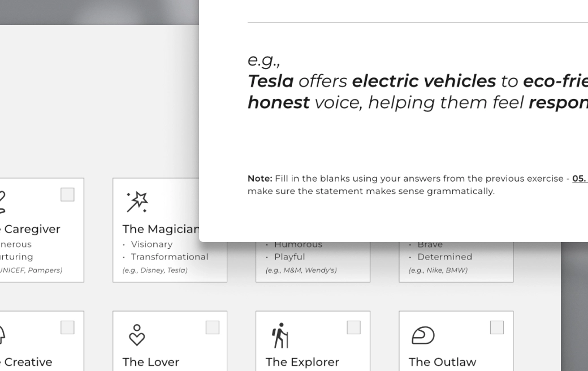
Task: Click the Explorer hiker icon
Action: 280,335
